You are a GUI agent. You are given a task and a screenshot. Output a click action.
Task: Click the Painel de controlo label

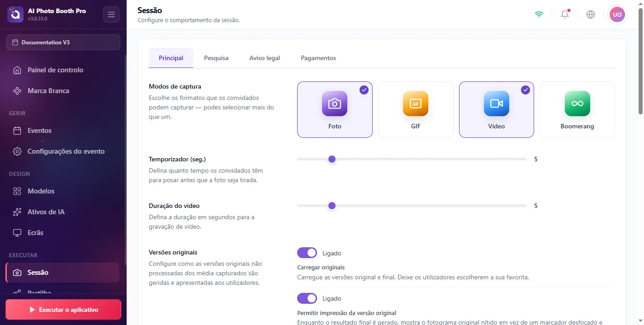(x=55, y=70)
